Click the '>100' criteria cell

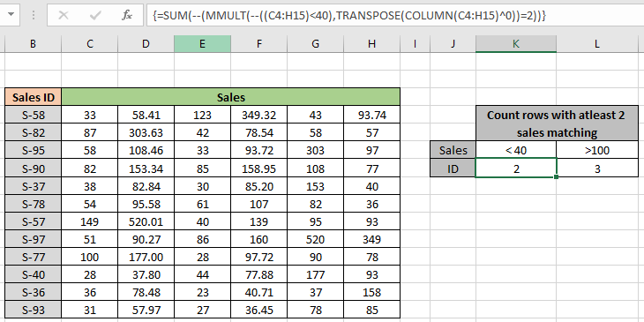point(597,150)
